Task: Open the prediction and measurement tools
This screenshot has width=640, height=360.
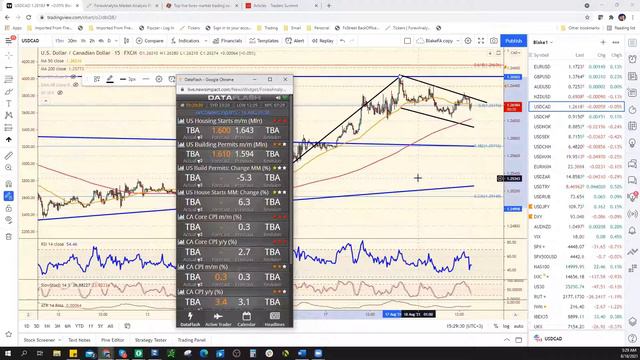Action: point(9,128)
